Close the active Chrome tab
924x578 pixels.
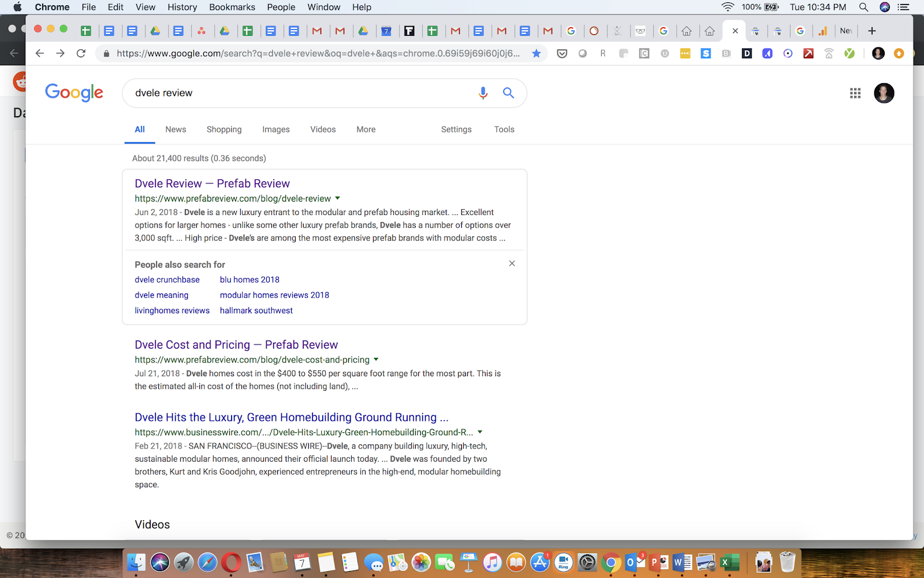(735, 31)
